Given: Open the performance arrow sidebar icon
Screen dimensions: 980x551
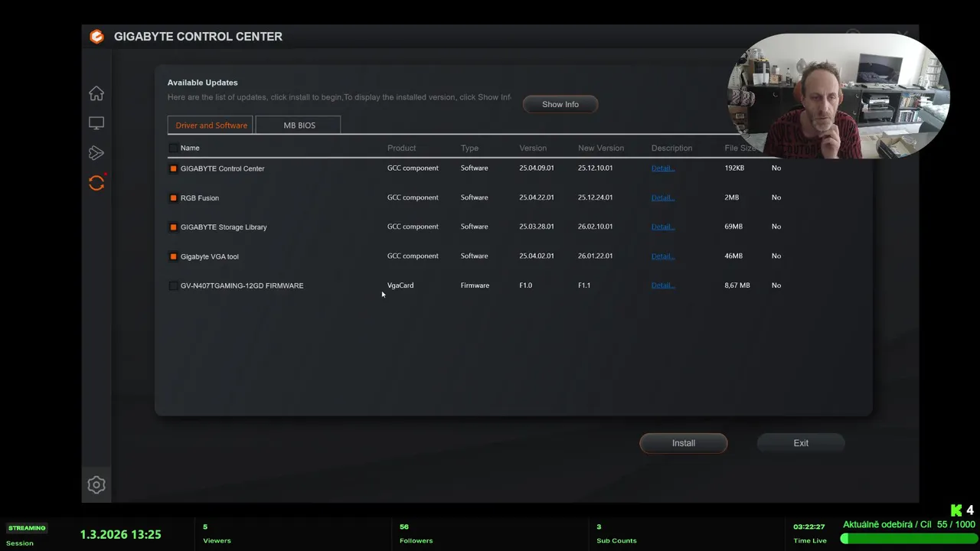Looking at the screenshot, I should point(96,153).
